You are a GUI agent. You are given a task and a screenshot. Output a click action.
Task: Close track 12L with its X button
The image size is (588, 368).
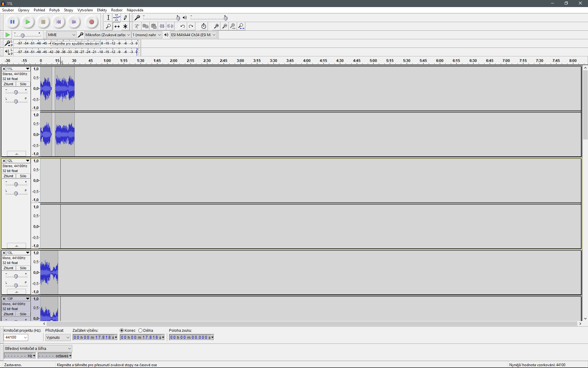pos(4,161)
